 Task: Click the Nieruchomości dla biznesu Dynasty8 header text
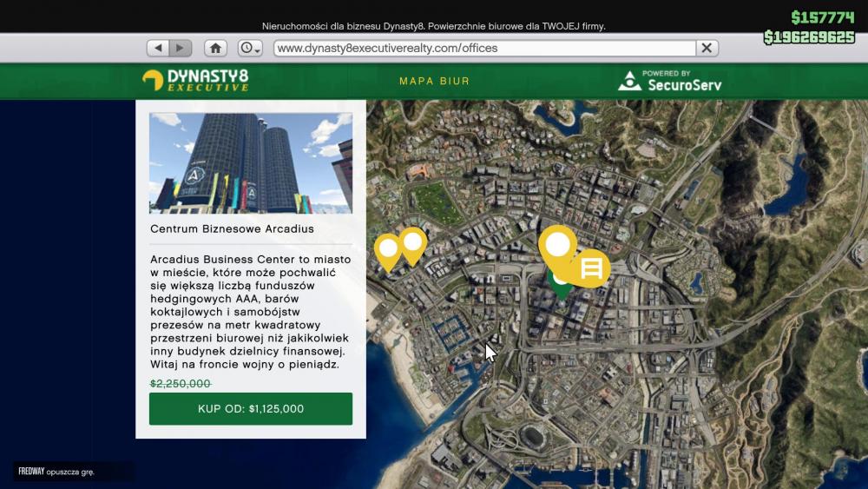click(x=433, y=26)
